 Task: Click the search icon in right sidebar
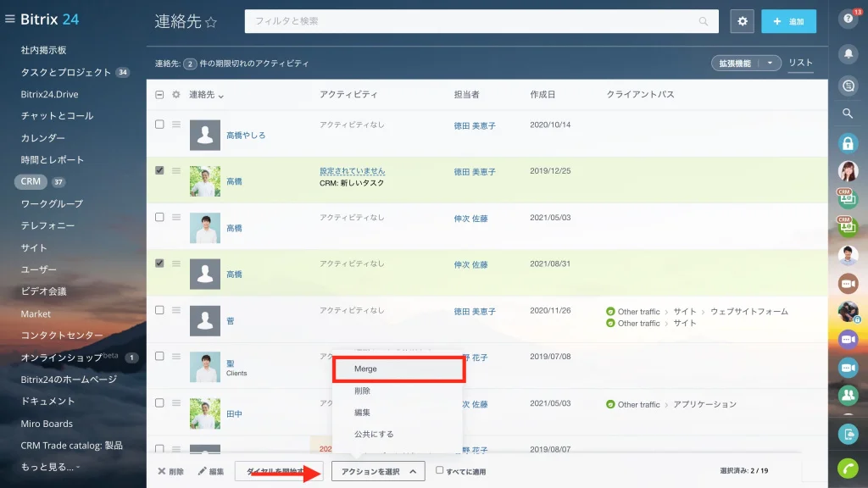[x=848, y=114]
